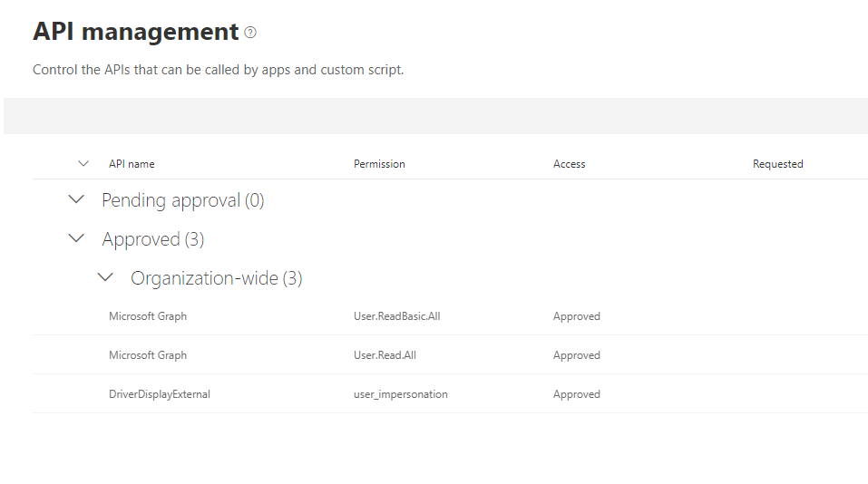Click the gray command bar area
This screenshot has width=868, height=484.
click(x=435, y=116)
